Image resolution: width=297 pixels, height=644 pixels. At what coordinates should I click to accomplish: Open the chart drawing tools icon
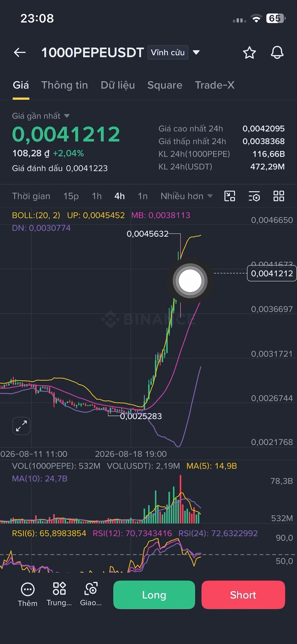[230, 196]
